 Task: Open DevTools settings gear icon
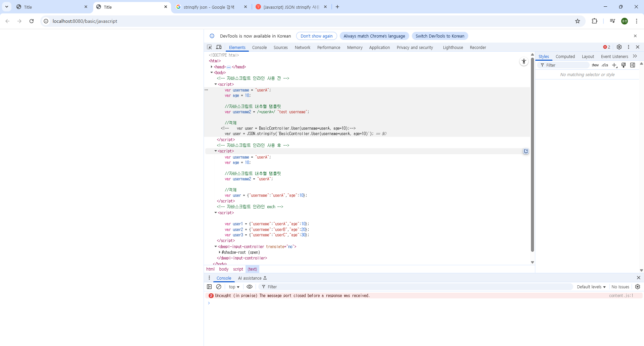pos(619,47)
